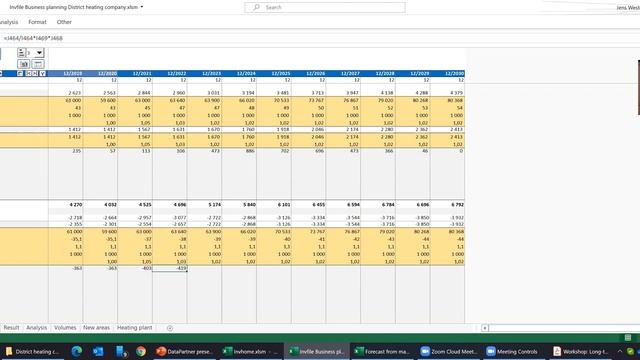Click the formula bar showing the cell formula
Viewport: 640px width, 360px height.
320,38
